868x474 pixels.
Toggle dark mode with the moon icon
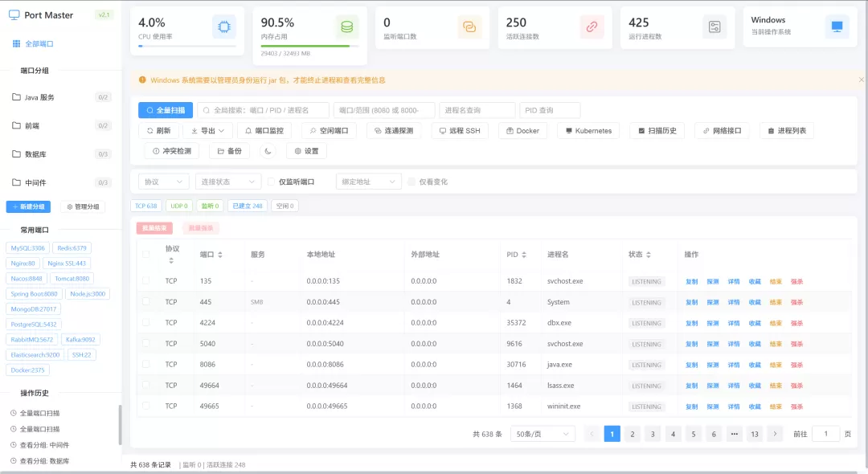268,151
